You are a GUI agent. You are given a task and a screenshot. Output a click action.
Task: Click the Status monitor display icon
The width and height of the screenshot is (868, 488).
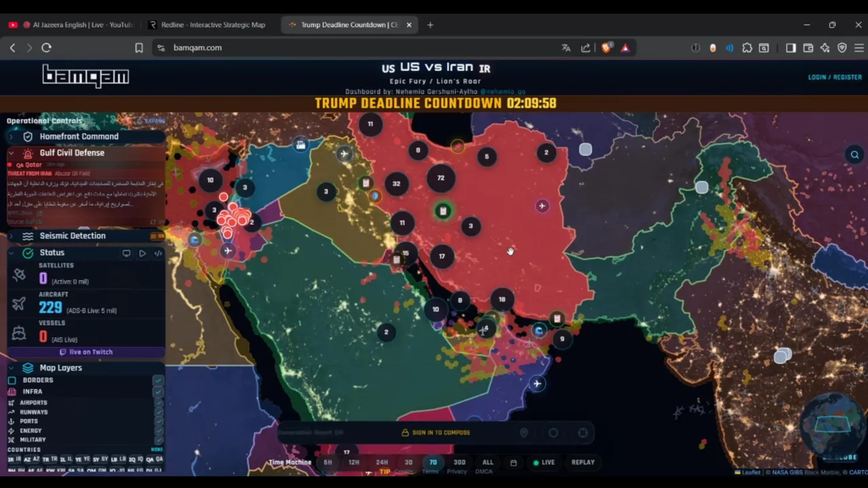tap(127, 253)
